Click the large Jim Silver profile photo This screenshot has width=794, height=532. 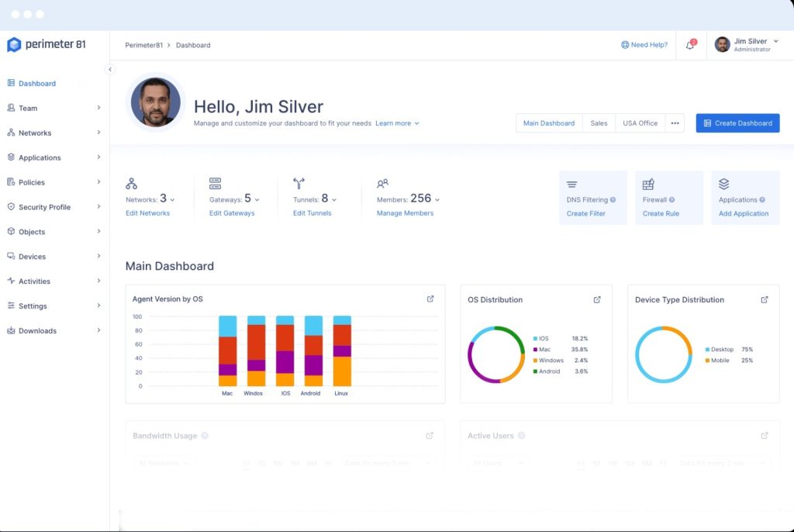[x=155, y=102]
